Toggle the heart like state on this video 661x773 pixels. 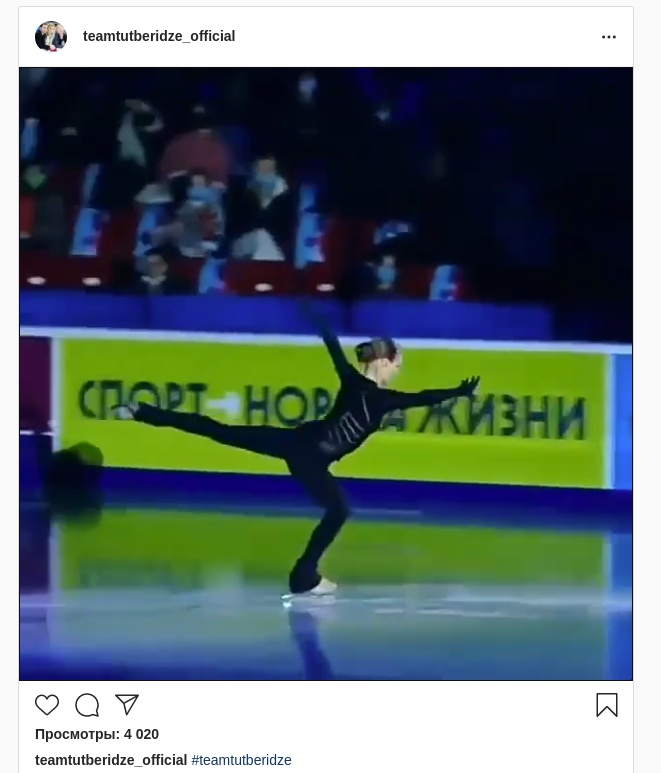(x=47, y=705)
